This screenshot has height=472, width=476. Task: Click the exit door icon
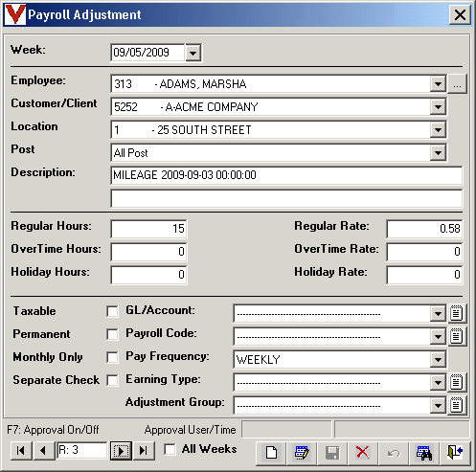[x=455, y=453]
